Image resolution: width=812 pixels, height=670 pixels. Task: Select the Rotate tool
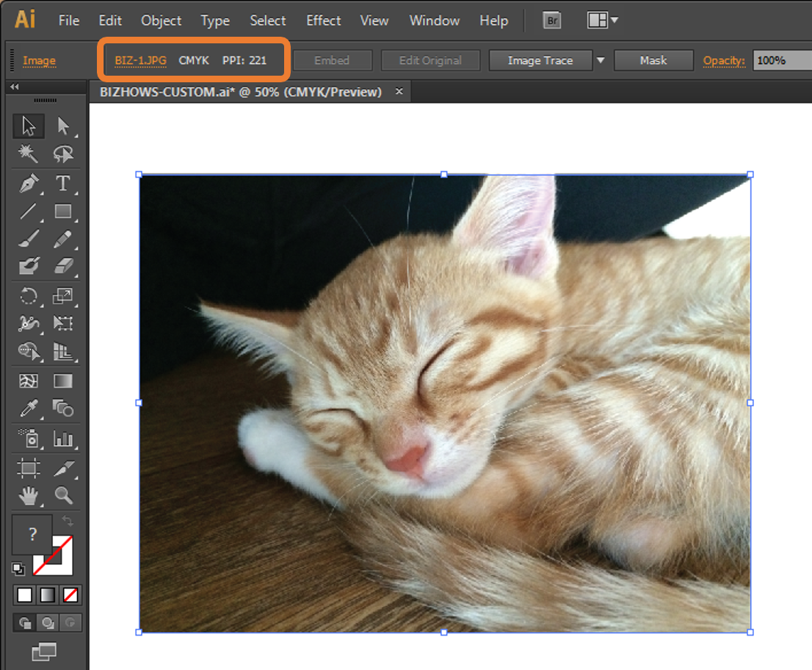pyautogui.click(x=29, y=296)
